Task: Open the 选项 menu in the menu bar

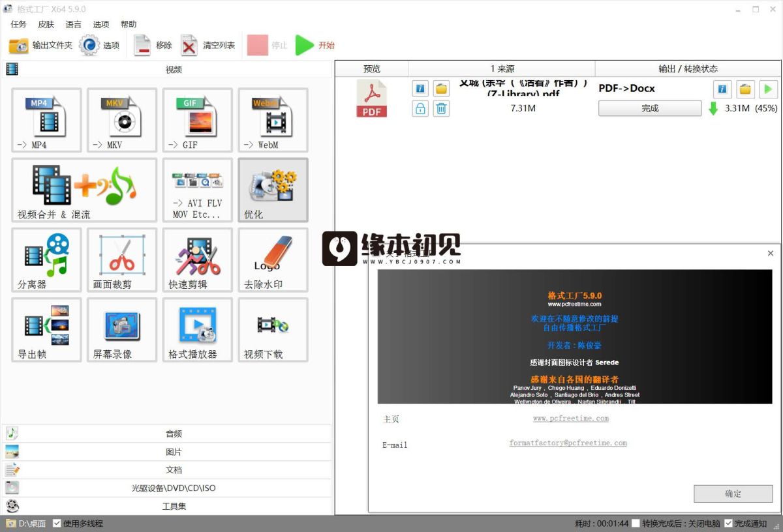Action: click(x=101, y=25)
